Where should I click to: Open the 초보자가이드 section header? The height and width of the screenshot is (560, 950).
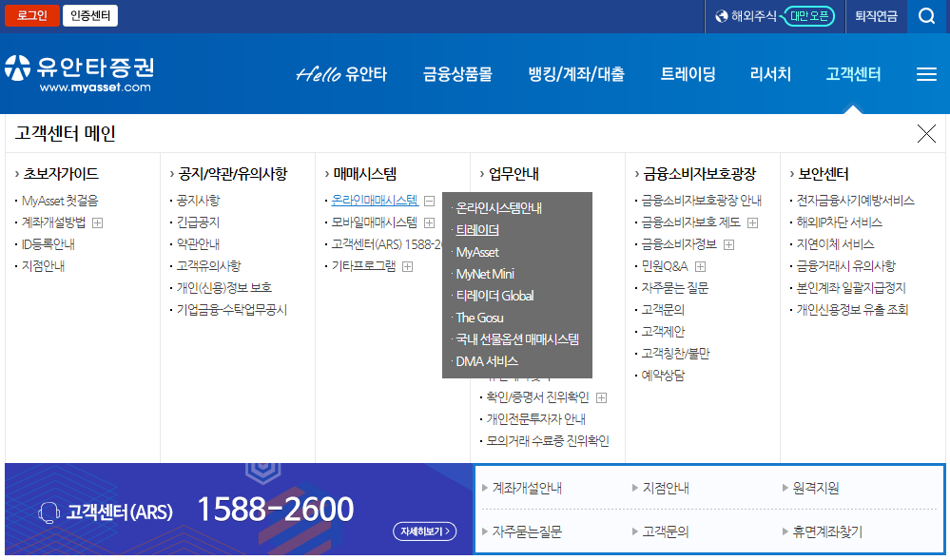point(61,174)
